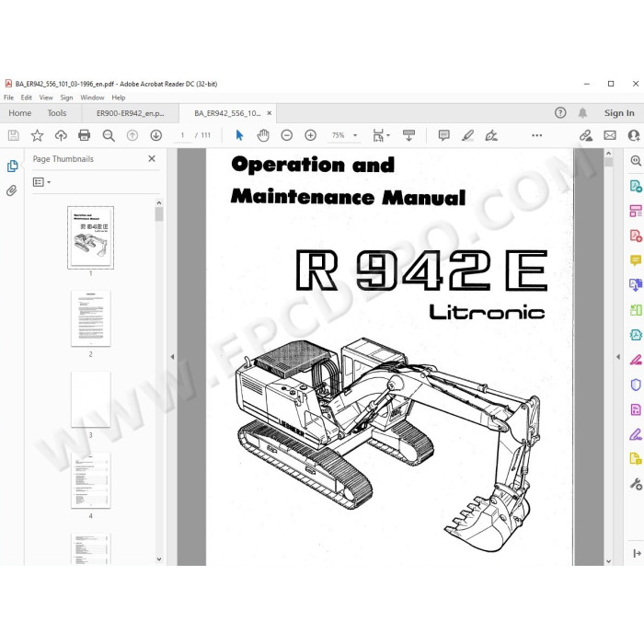Open Create PDF tool in right pane
This screenshot has height=644, width=644.
pos(636,236)
